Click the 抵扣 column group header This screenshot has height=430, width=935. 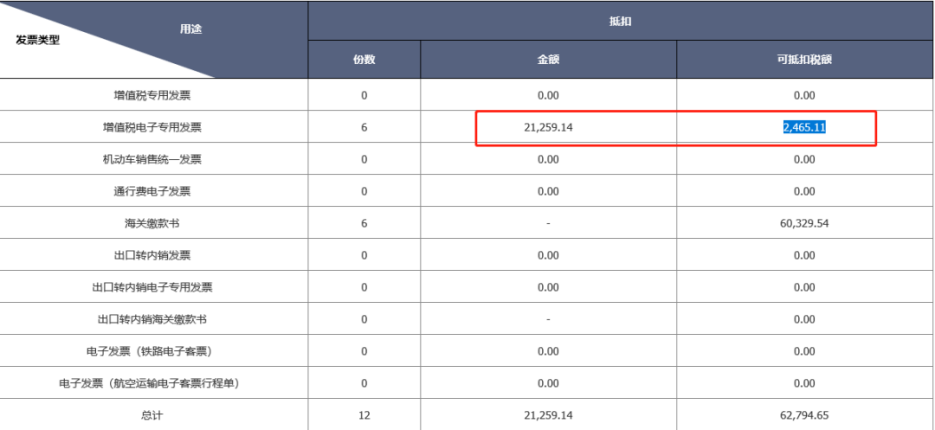620,21
